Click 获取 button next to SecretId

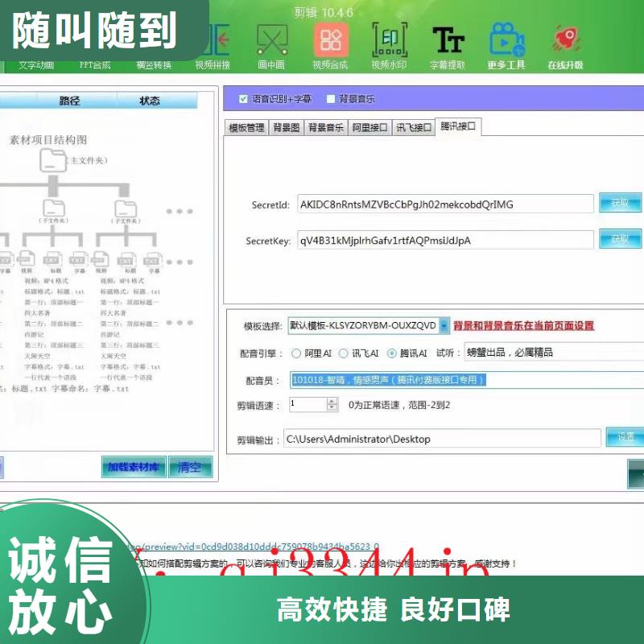click(x=620, y=203)
